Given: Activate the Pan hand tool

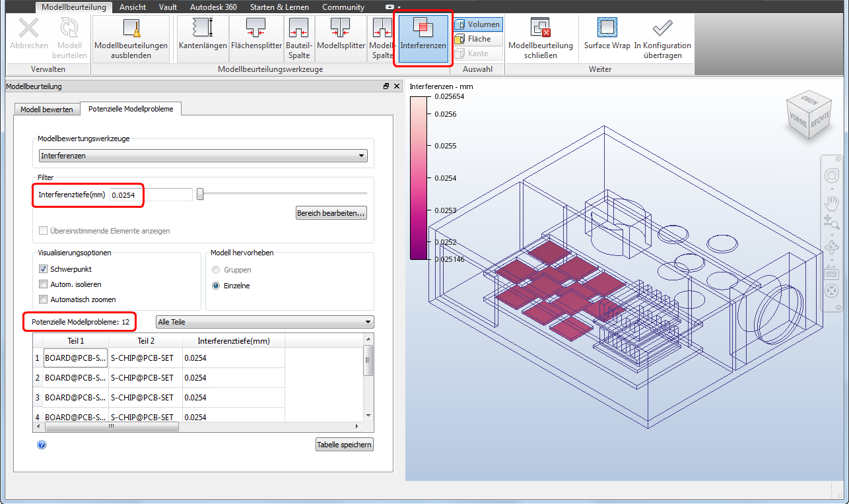Looking at the screenshot, I should point(831,202).
